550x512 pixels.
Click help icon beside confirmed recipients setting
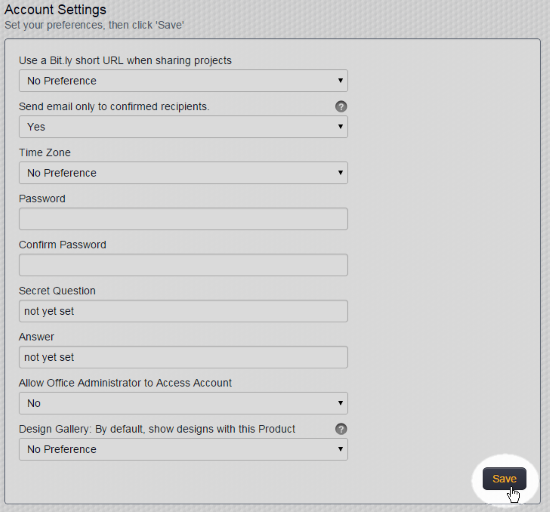coord(341,106)
